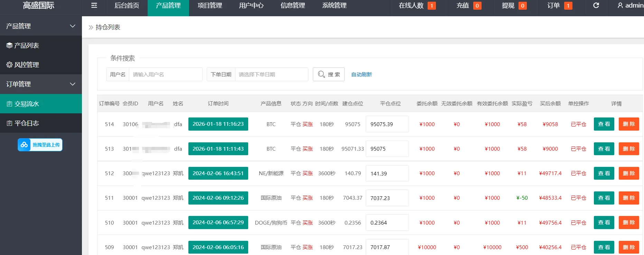Click 删除 for order 512

point(629,173)
